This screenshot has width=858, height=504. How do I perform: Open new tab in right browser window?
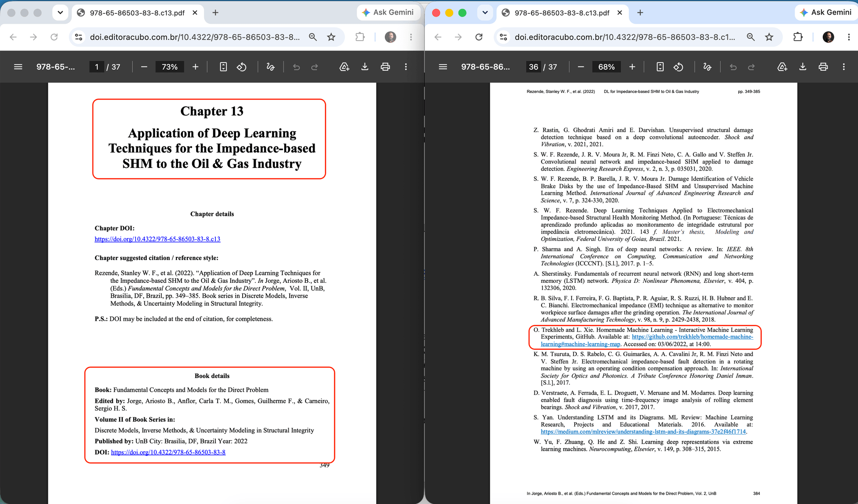(x=640, y=13)
